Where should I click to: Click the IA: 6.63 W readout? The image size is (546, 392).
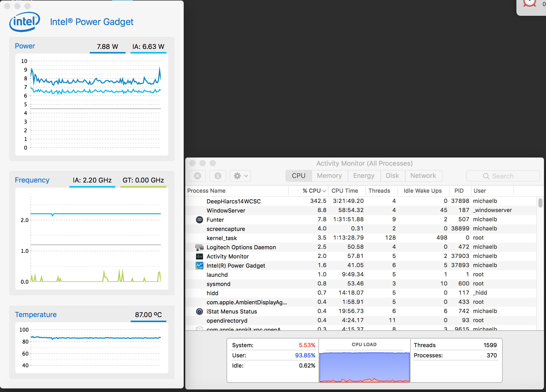click(x=148, y=47)
